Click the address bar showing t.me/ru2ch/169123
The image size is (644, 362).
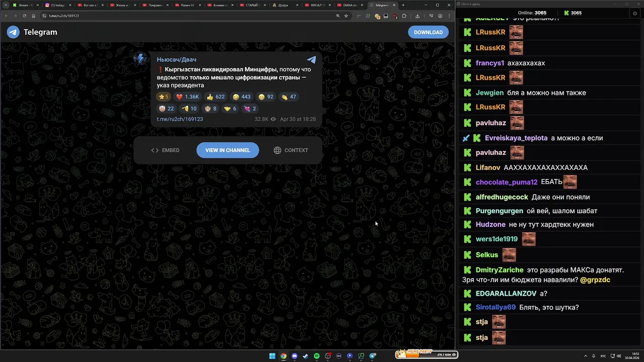pyautogui.click(x=186, y=16)
